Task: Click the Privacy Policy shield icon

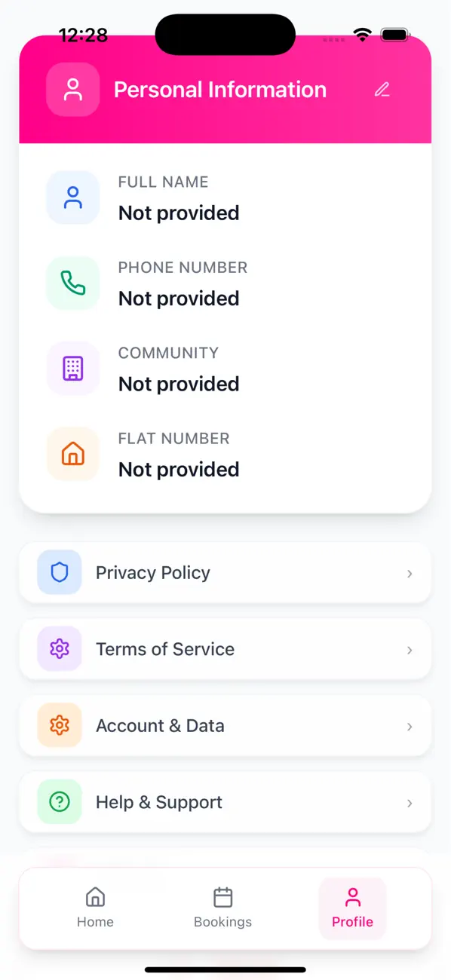Action: [58, 573]
